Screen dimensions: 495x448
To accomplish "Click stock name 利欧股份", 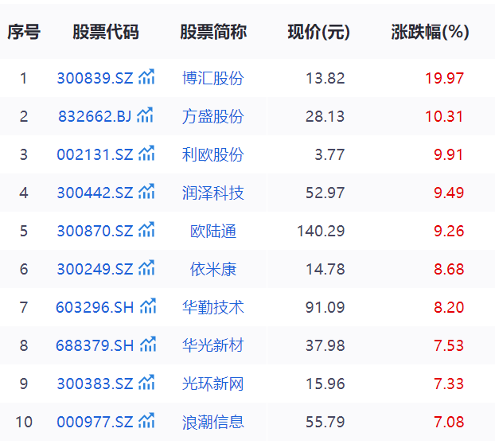I will click(213, 154).
